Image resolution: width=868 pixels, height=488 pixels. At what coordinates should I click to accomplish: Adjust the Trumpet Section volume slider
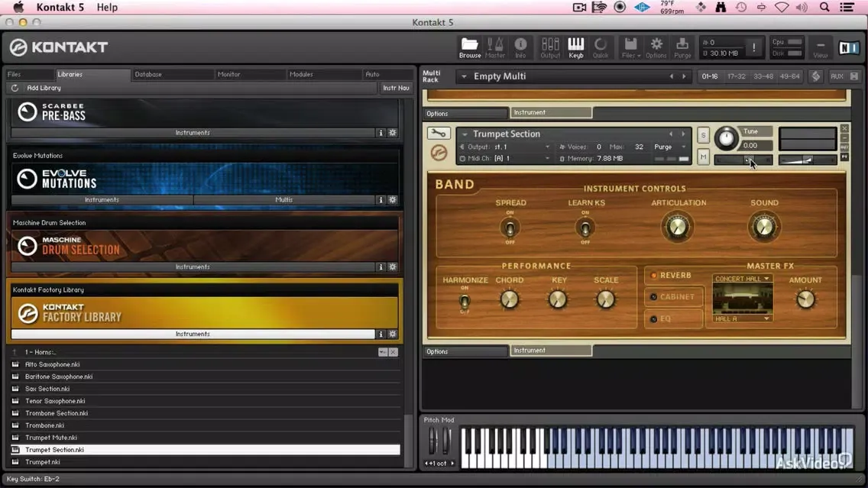[807, 160]
